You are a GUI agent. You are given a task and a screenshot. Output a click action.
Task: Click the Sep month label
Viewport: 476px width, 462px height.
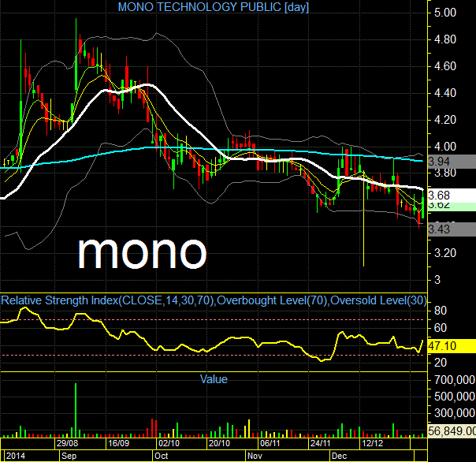(69, 456)
